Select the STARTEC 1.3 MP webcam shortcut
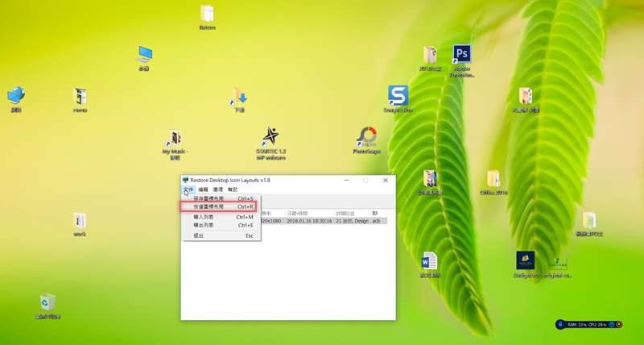 click(x=270, y=143)
